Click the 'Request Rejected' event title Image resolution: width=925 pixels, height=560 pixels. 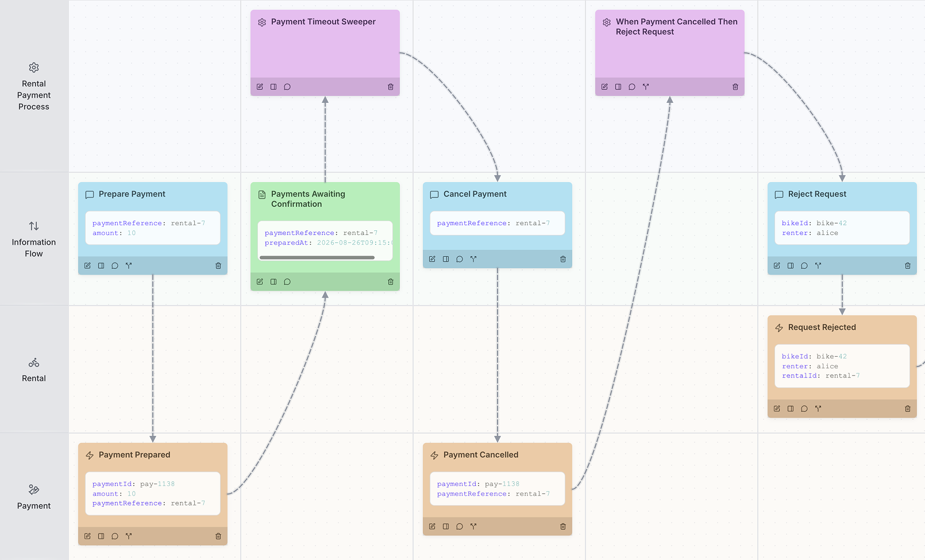point(822,327)
